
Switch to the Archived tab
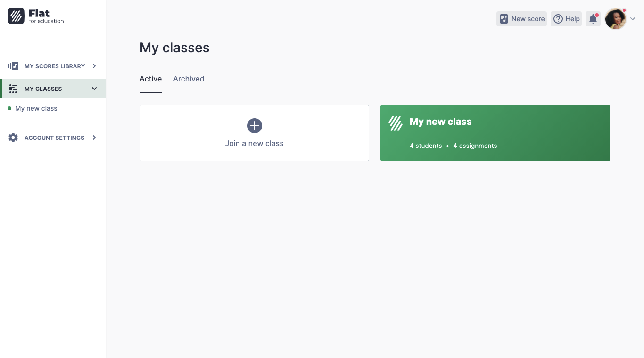(x=189, y=79)
